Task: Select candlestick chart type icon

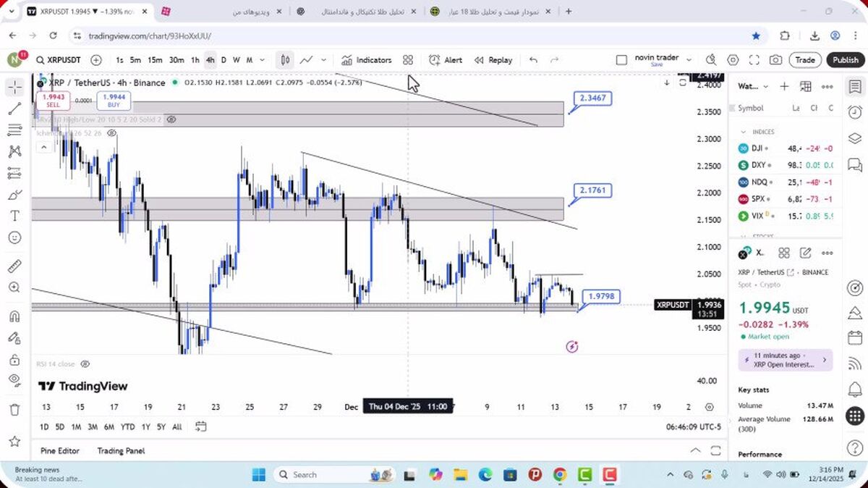Action: pos(286,60)
